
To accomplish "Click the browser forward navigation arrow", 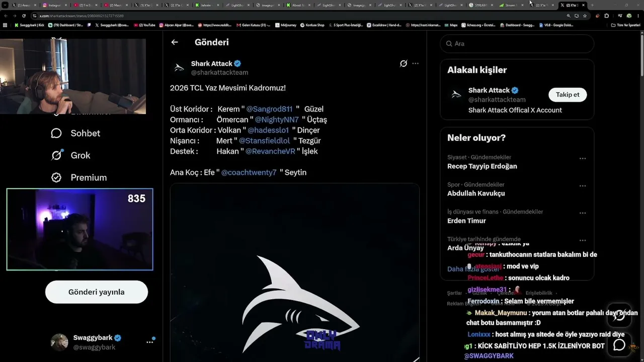I will tap(15, 16).
